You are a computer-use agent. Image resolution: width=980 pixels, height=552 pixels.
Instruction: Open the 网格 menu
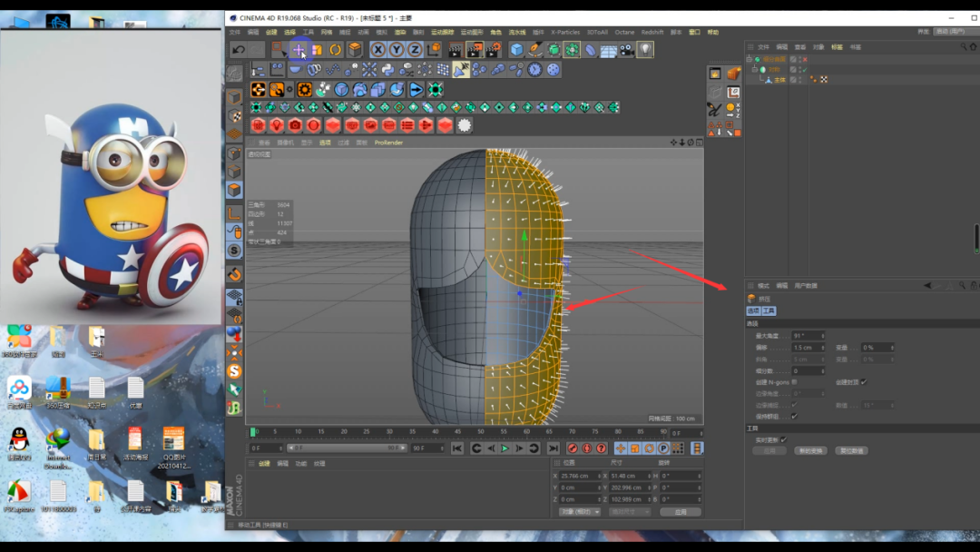coord(327,32)
